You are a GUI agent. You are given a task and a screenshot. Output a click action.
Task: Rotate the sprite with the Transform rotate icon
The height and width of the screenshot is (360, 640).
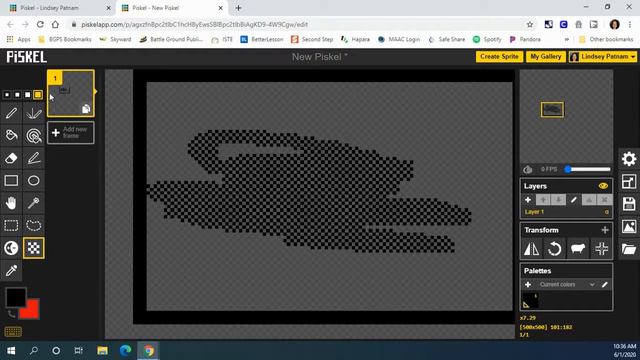554,249
